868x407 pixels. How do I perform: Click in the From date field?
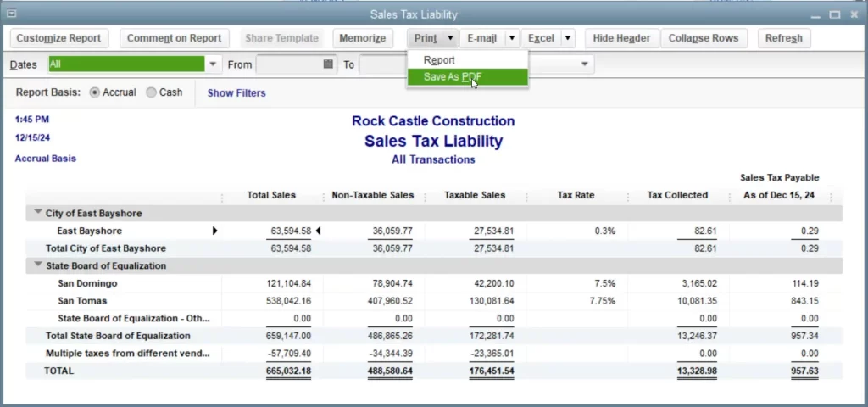click(288, 64)
